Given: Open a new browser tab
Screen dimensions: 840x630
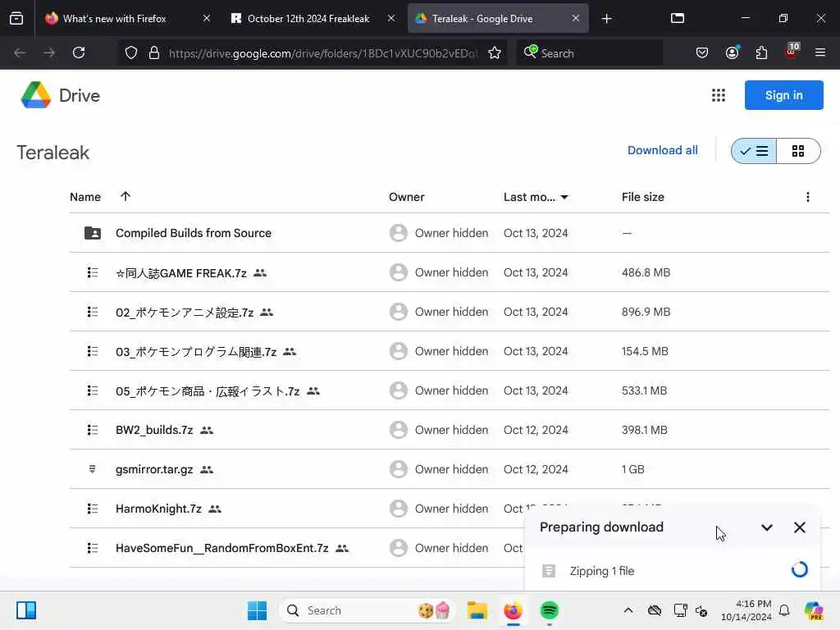Looking at the screenshot, I should (x=606, y=19).
